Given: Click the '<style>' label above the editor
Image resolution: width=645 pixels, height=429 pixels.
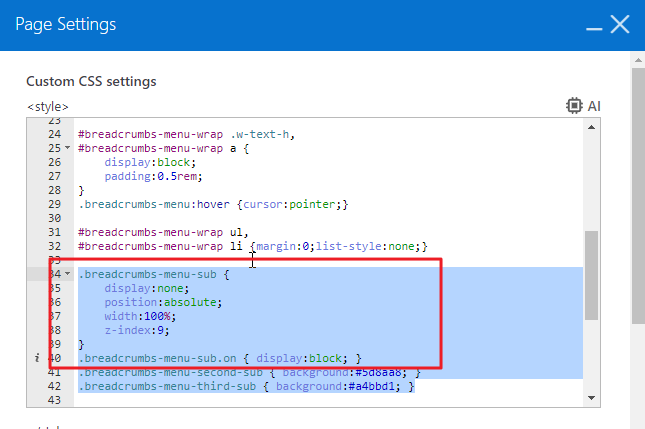Looking at the screenshot, I should (x=48, y=107).
